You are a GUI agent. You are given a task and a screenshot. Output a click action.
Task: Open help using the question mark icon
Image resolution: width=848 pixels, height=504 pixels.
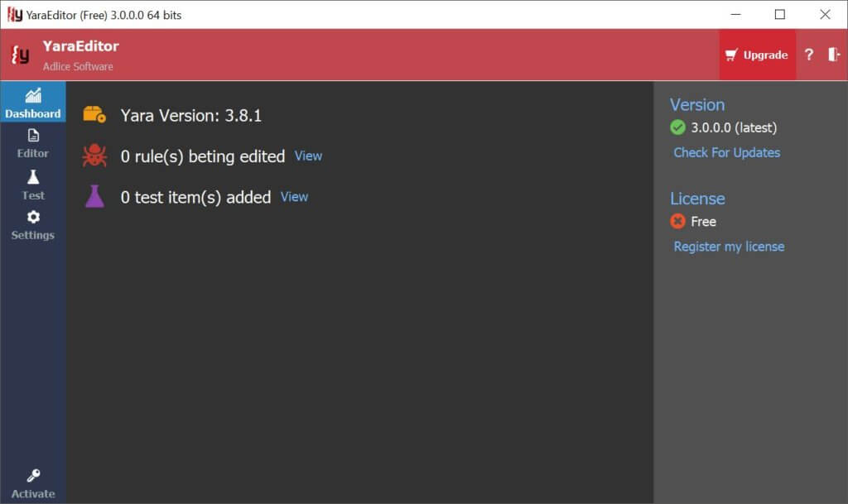pos(809,55)
